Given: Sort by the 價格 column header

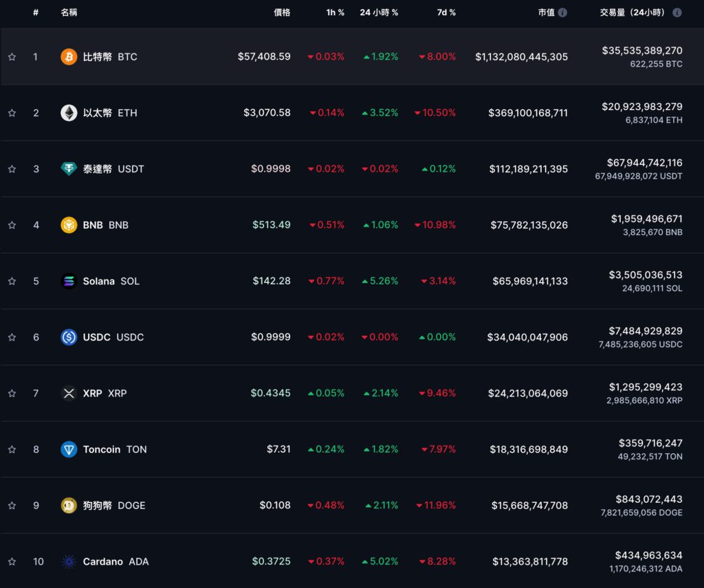Looking at the screenshot, I should pyautogui.click(x=282, y=12).
